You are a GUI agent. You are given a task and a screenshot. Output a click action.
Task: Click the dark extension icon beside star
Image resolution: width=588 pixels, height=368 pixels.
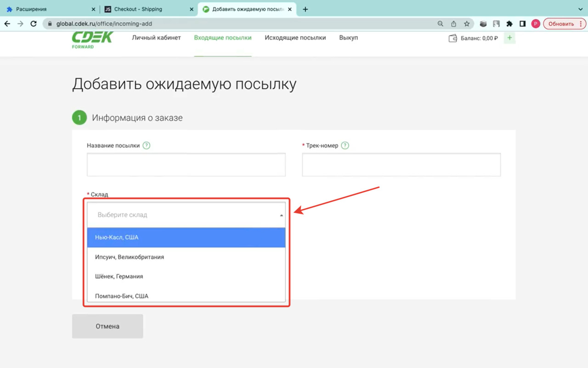[x=483, y=24]
